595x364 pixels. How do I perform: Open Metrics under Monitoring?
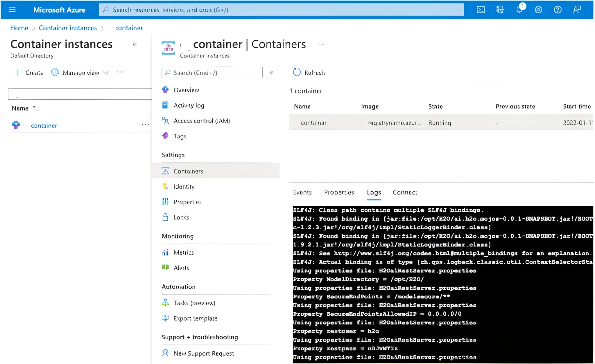pos(184,253)
